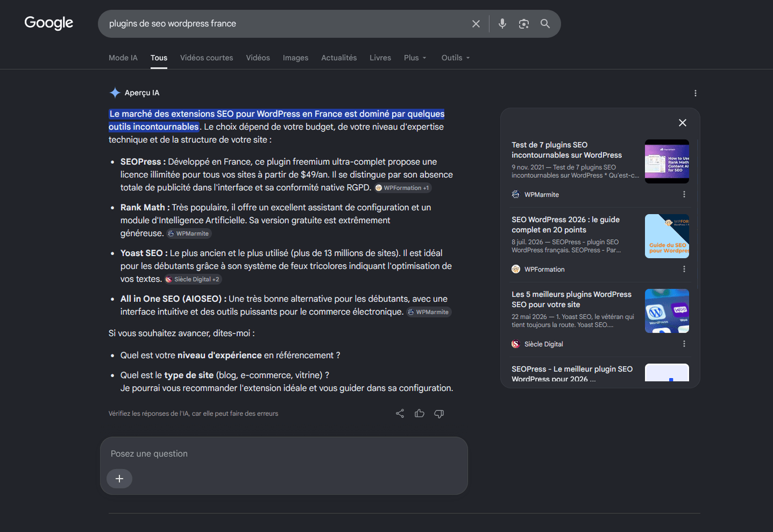This screenshot has width=773, height=532.
Task: Click WPFormation favicon in source card
Action: point(516,269)
